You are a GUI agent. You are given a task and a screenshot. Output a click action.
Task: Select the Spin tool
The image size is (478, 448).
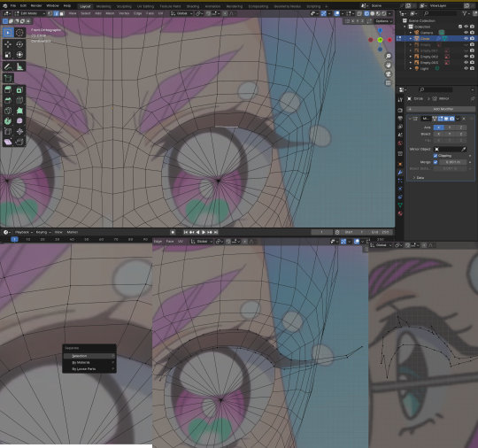(8, 121)
